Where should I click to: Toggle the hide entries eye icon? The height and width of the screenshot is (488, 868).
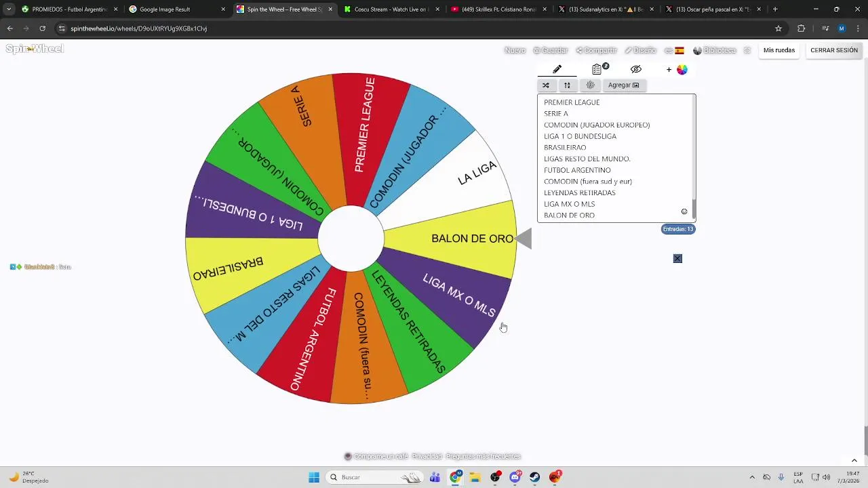click(635, 69)
